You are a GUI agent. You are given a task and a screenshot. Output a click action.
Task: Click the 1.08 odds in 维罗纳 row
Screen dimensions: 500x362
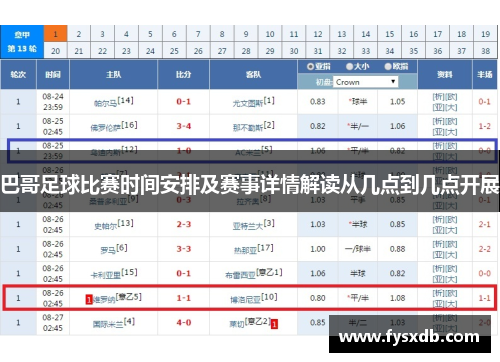coord(397,298)
